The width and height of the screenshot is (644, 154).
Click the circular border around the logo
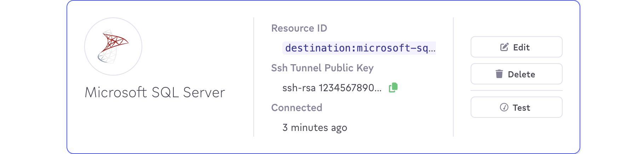coord(85,46)
